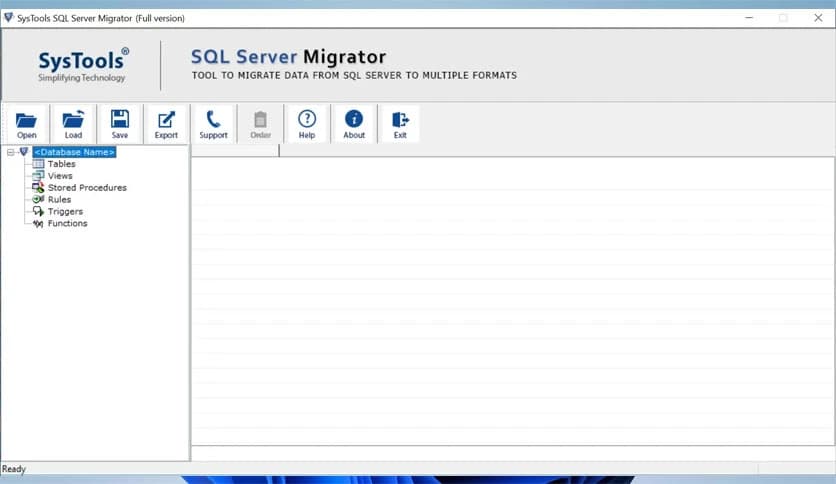Select Functions tree item
Viewport: 836px width, 484px height.
[x=67, y=223]
